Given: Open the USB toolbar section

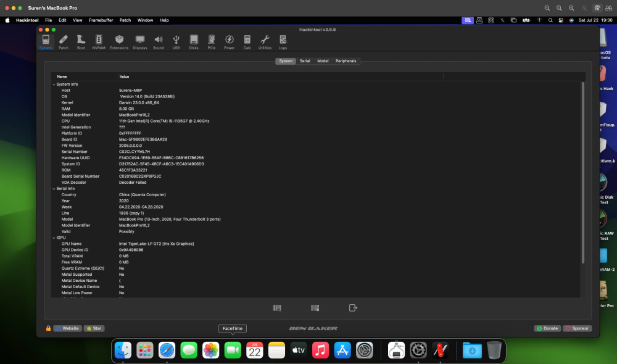Looking at the screenshot, I should pyautogui.click(x=176, y=42).
